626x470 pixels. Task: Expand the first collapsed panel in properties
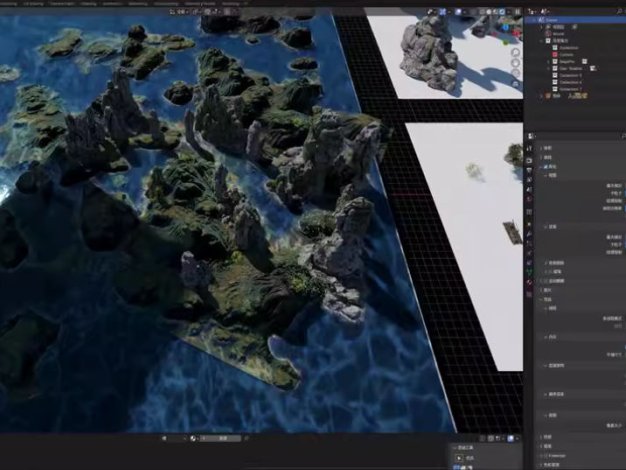[x=542, y=148]
